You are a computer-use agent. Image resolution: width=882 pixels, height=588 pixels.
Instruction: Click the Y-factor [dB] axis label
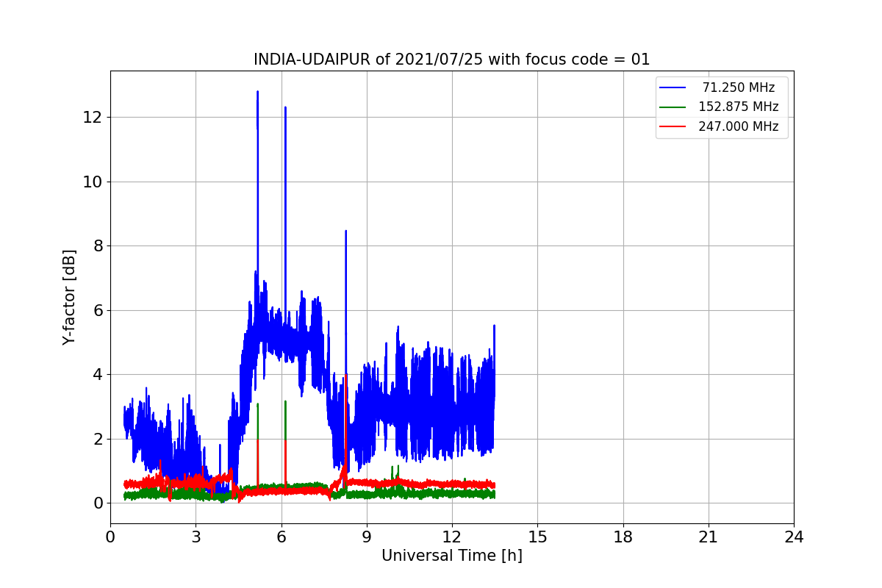[69, 297]
